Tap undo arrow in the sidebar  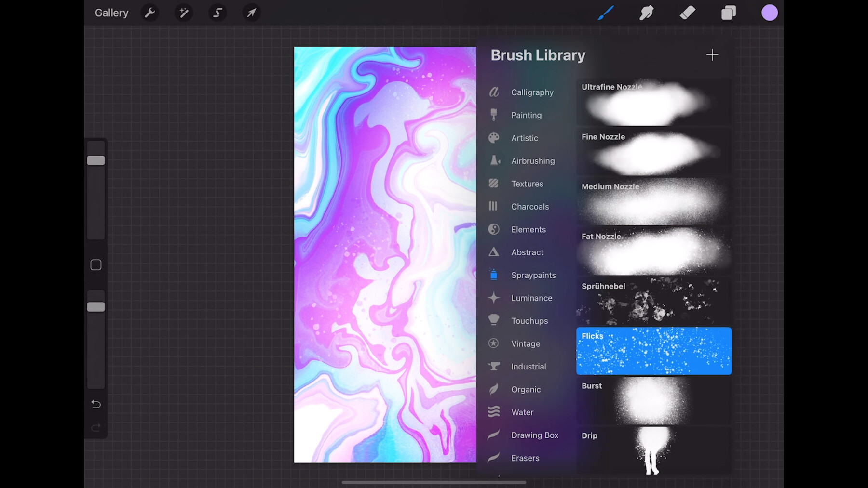[x=95, y=404]
